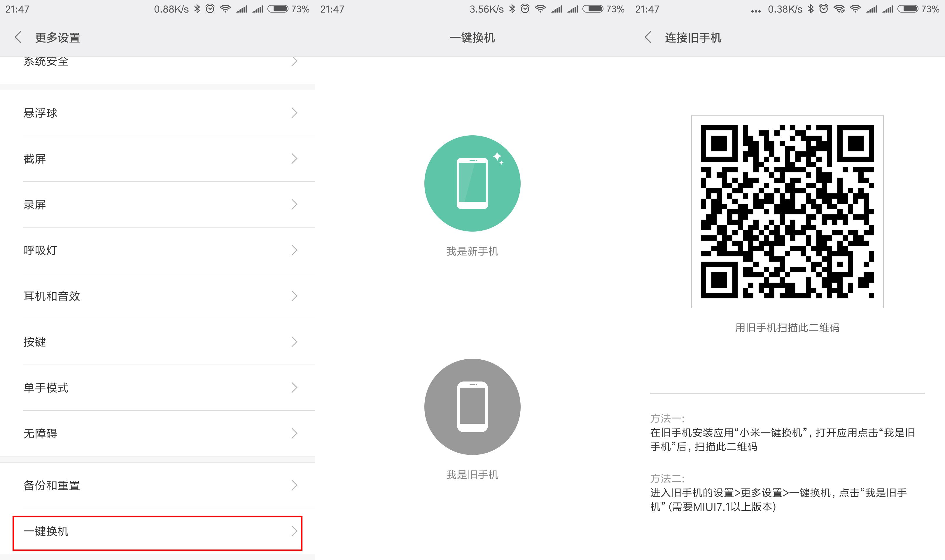Tap the gray 我是旧手机 phone icon
945x560 pixels.
pos(472,407)
